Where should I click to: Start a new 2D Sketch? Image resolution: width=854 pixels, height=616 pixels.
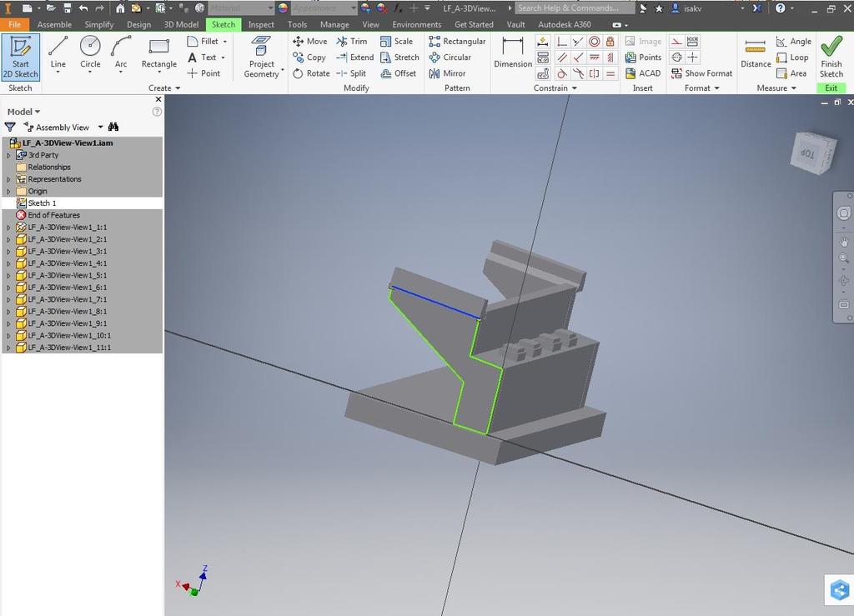pos(20,58)
